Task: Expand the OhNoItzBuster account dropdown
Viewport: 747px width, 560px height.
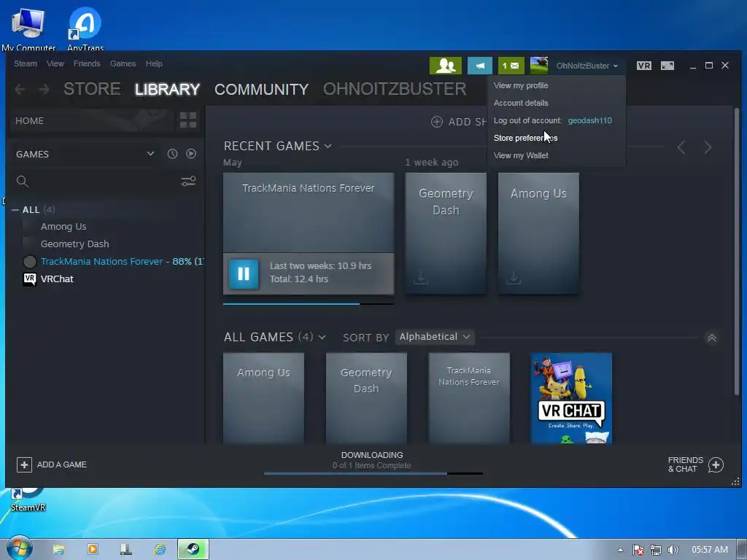Action: pyautogui.click(x=587, y=66)
